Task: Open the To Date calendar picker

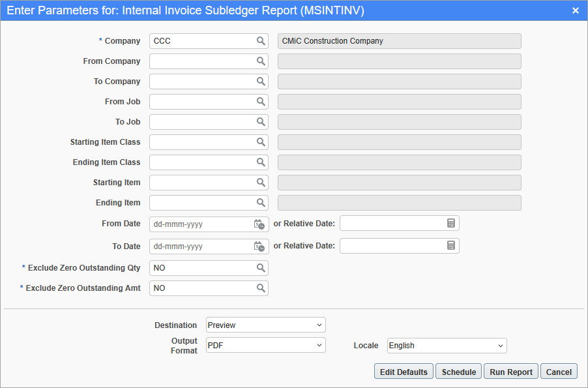Action: point(260,246)
